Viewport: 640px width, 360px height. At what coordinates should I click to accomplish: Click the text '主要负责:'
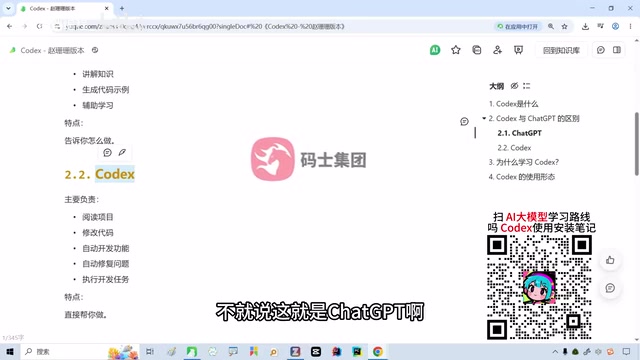coord(82,199)
